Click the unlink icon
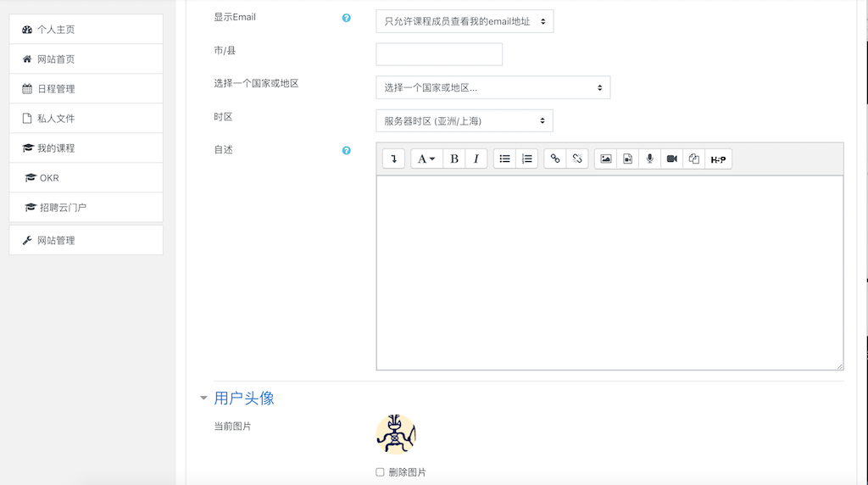The image size is (868, 485). (x=576, y=159)
